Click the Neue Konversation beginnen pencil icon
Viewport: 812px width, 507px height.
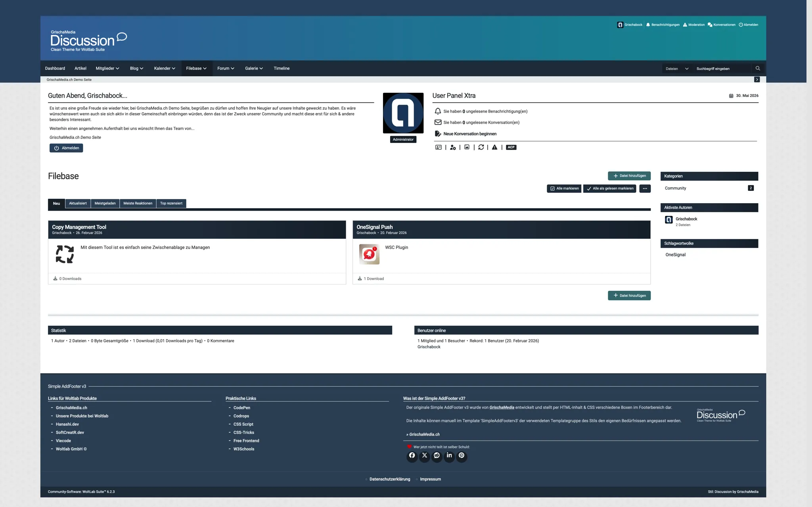click(x=438, y=134)
